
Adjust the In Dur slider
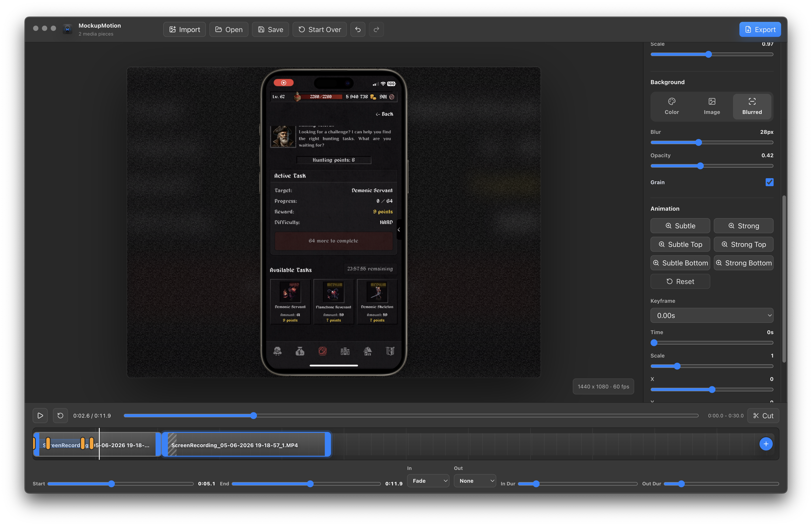[x=578, y=484]
